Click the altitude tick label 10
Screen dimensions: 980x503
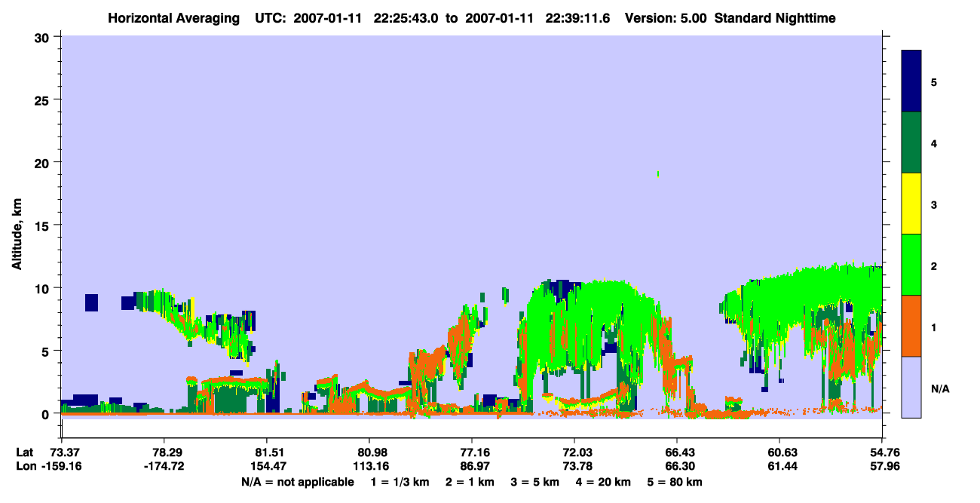click(x=44, y=288)
